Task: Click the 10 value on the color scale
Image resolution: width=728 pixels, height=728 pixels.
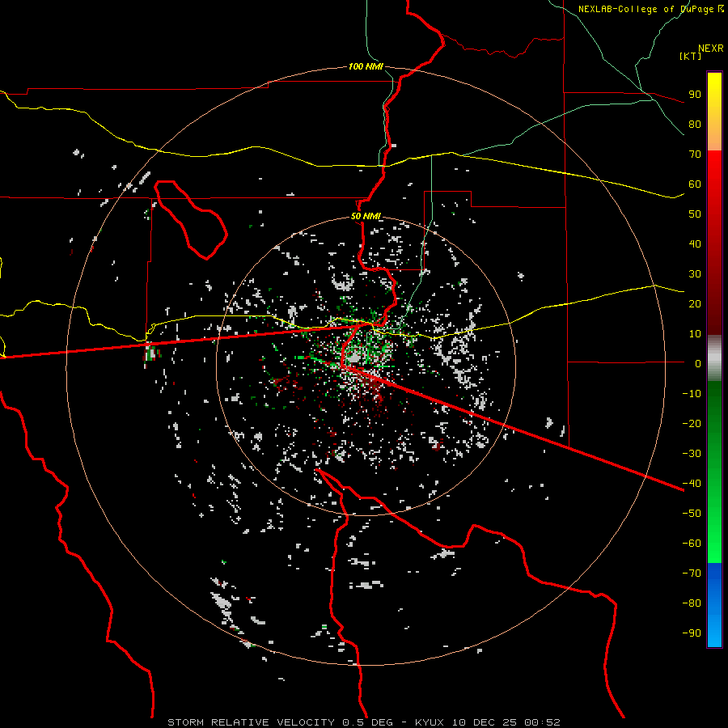Action: [x=695, y=334]
